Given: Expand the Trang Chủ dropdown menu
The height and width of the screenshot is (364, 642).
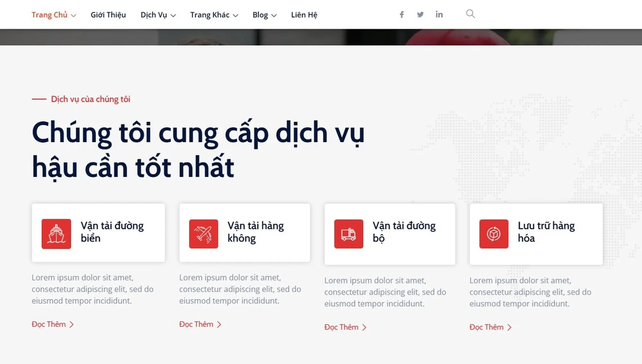Looking at the screenshot, I should [x=54, y=15].
